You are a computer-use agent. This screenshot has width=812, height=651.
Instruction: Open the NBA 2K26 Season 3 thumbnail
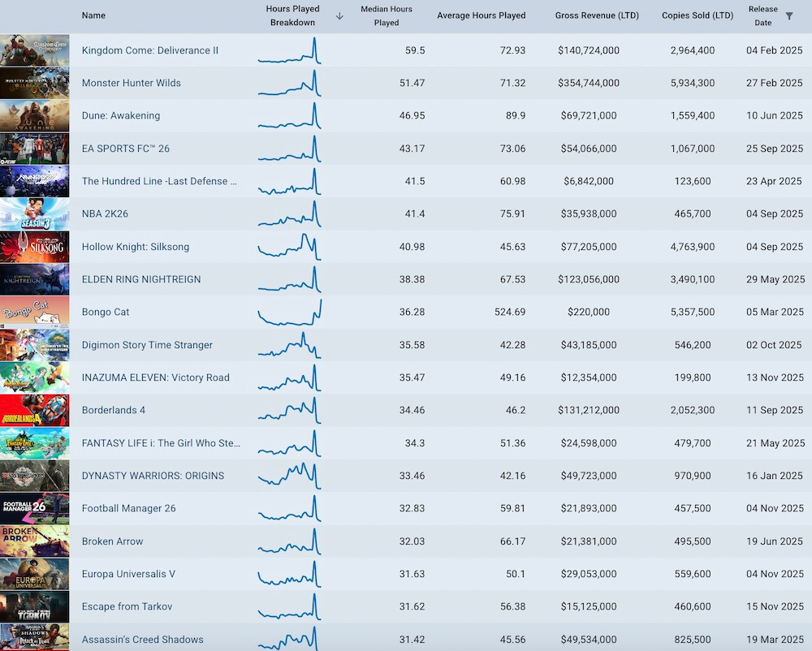[x=35, y=213]
